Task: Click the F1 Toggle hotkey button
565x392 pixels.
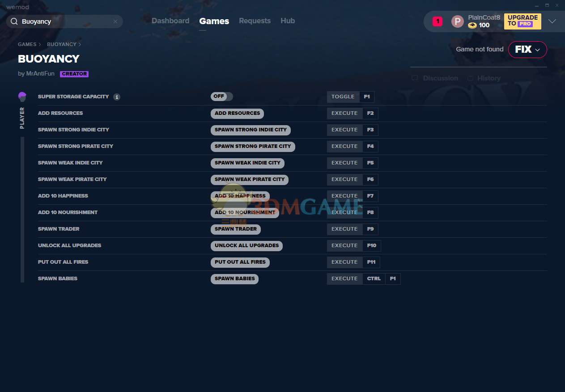Action: (366, 97)
